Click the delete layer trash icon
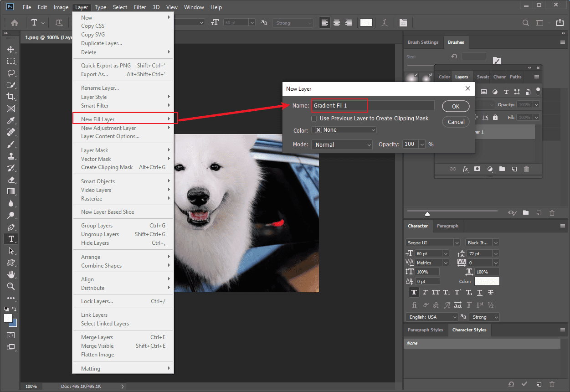 tap(526, 169)
